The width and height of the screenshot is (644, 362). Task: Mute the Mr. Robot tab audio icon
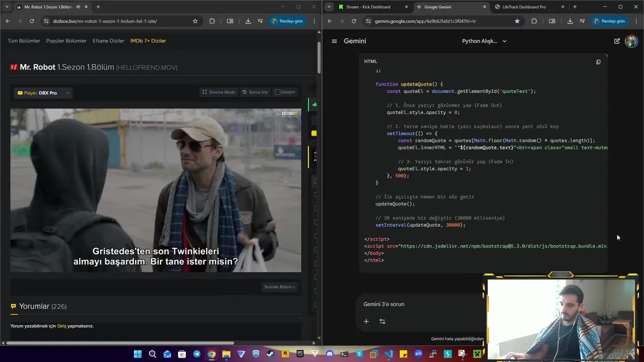pos(77,7)
